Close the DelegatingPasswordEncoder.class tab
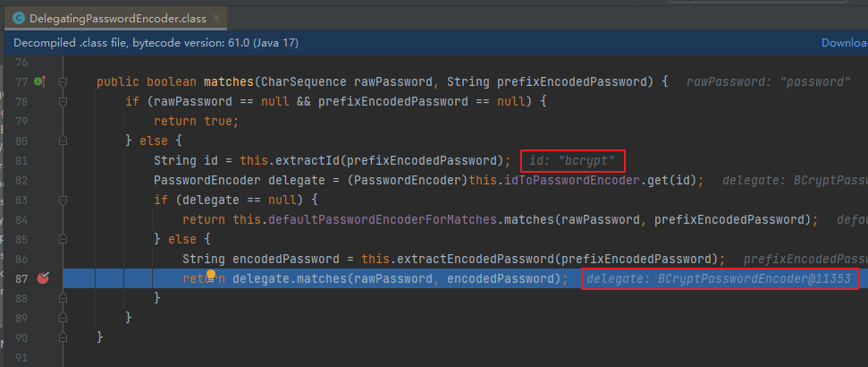Viewport: 868px width, 367px height. (216, 18)
